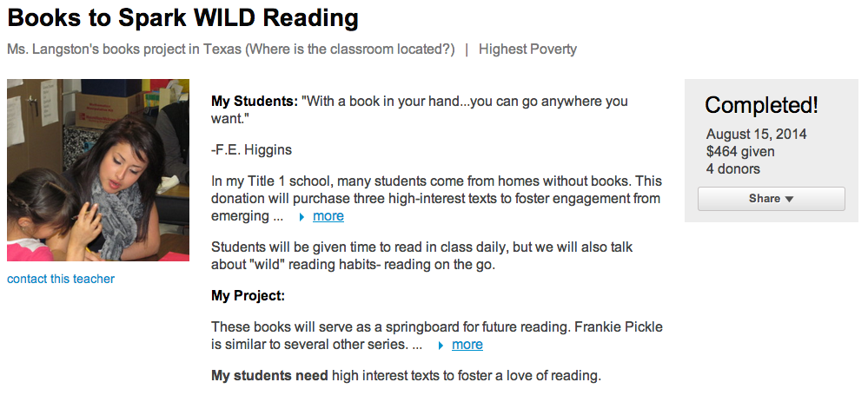868x402 pixels.
Task: Click the '$464 given' amount
Action: 740,152
